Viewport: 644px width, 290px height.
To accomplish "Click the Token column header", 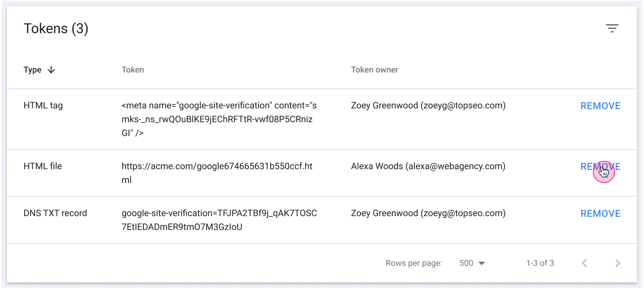I will coord(133,70).
